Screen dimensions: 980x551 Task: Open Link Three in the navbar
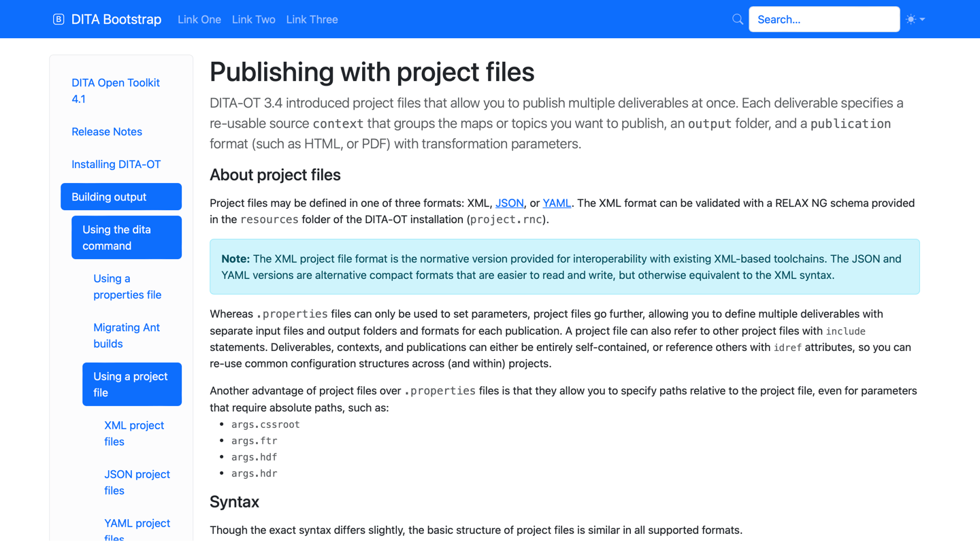click(x=312, y=20)
